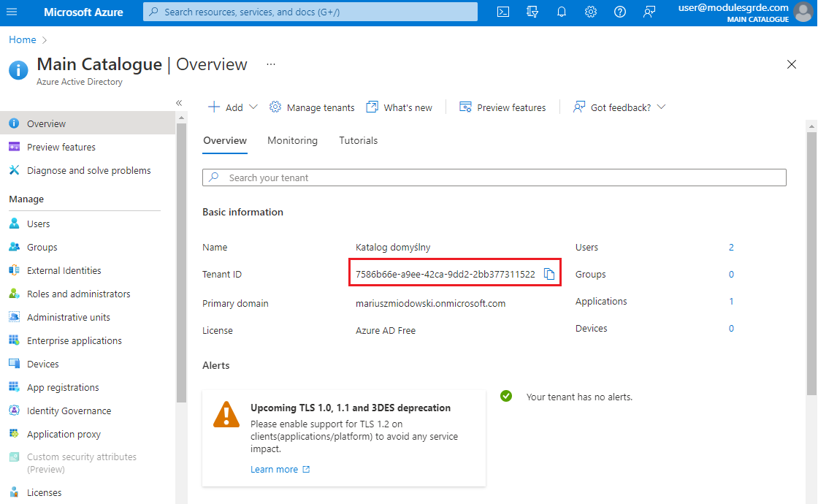Image resolution: width=818 pixels, height=504 pixels.
Task: Select the Tenant ID value text
Action: point(445,274)
